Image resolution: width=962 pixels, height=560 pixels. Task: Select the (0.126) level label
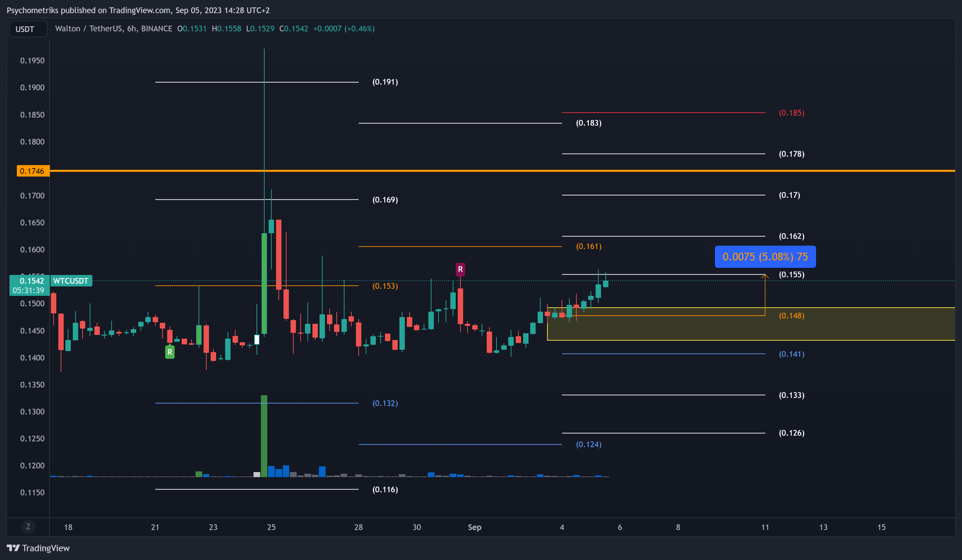pos(791,433)
